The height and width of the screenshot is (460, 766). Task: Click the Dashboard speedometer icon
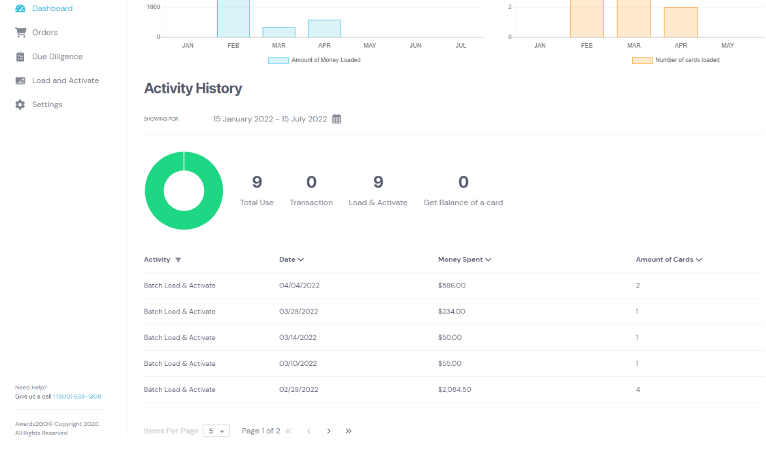coord(20,8)
